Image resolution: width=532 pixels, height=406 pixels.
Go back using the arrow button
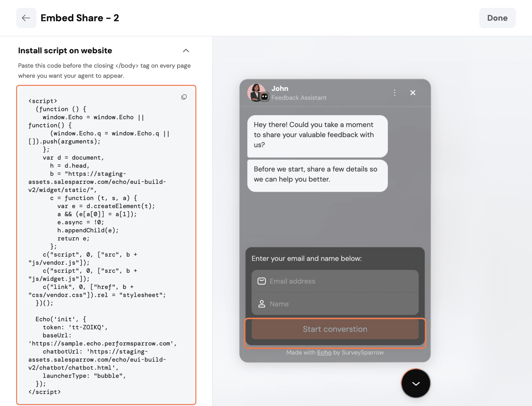point(26,18)
